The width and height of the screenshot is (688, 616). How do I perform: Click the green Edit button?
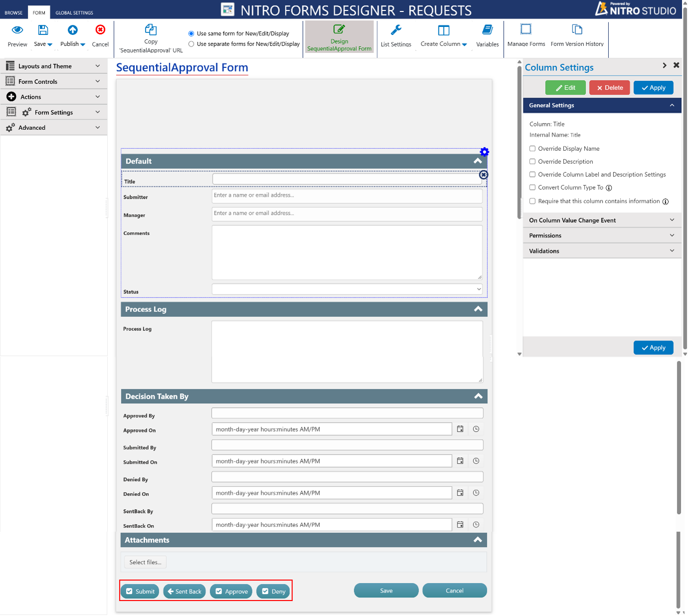(565, 87)
